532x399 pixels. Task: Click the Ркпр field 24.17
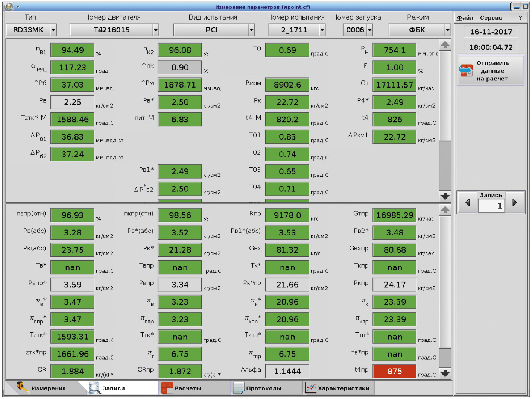(x=395, y=285)
